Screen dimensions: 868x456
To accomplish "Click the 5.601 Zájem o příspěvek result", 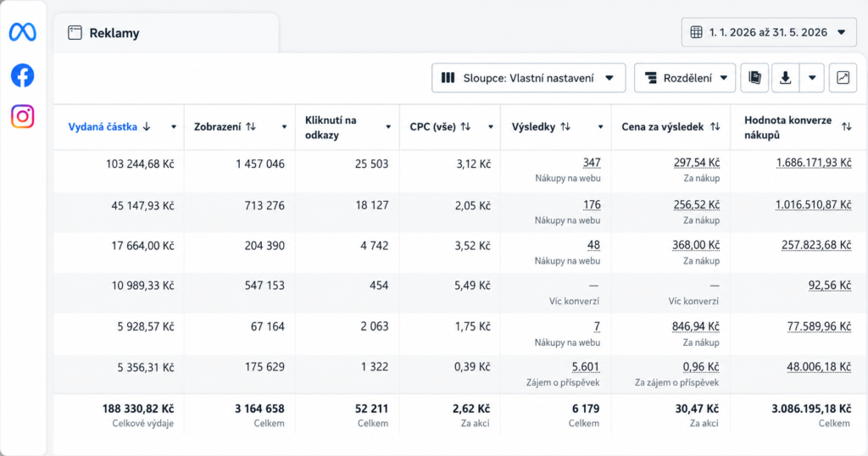I will coord(585,367).
